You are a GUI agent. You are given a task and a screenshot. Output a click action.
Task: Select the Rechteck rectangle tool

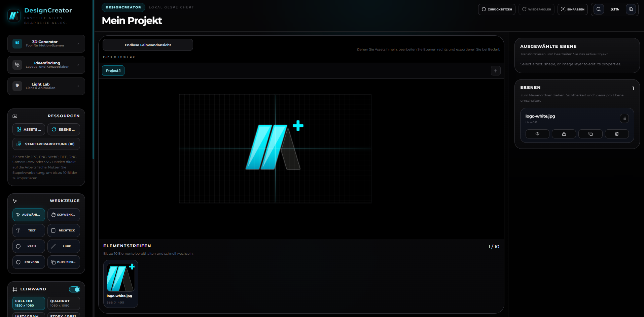pos(64,230)
